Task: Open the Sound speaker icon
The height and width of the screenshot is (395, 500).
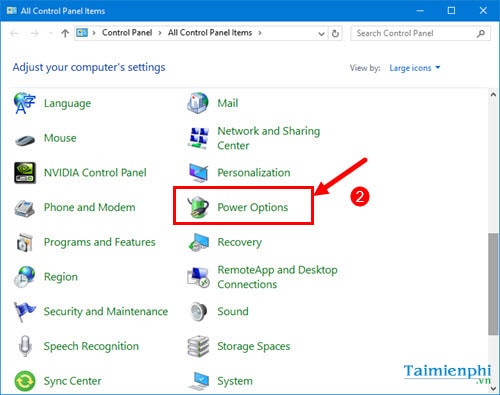Action: [199, 311]
